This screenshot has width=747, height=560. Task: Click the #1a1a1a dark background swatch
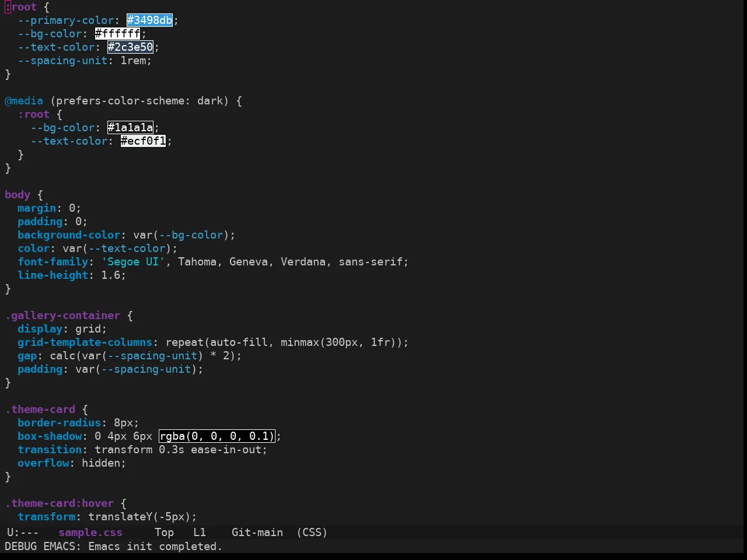[131, 128]
